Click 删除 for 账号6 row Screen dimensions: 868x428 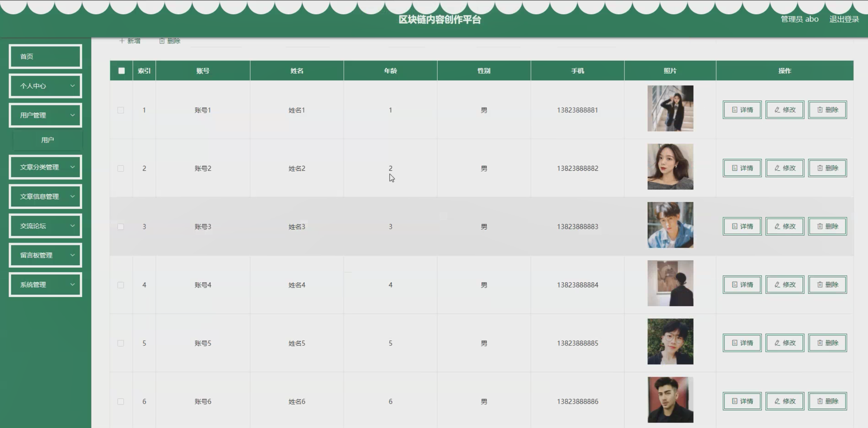click(x=827, y=401)
